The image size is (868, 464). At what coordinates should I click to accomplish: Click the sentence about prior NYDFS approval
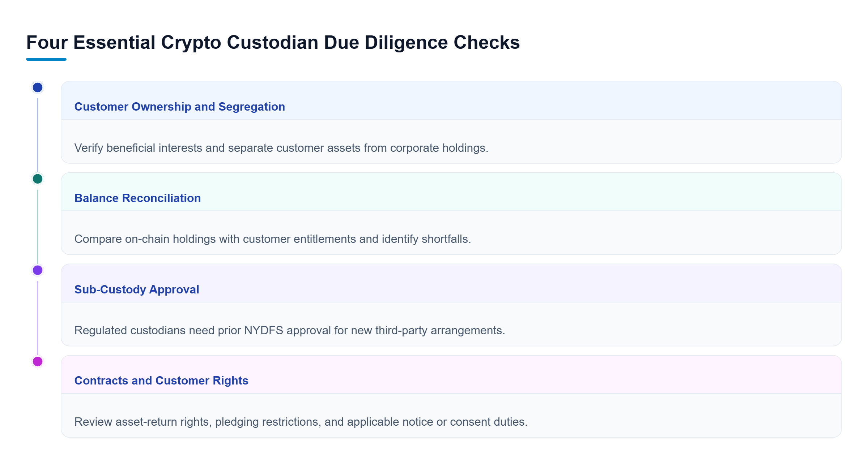point(290,330)
